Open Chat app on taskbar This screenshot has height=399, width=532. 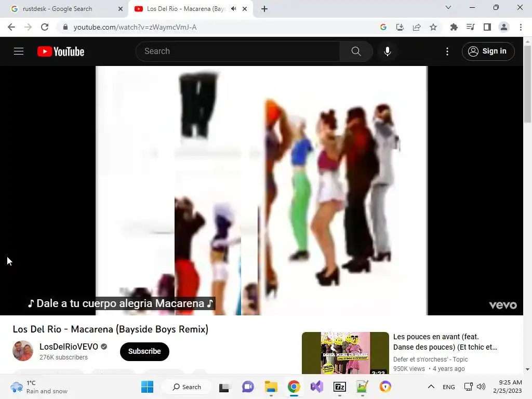(248, 387)
